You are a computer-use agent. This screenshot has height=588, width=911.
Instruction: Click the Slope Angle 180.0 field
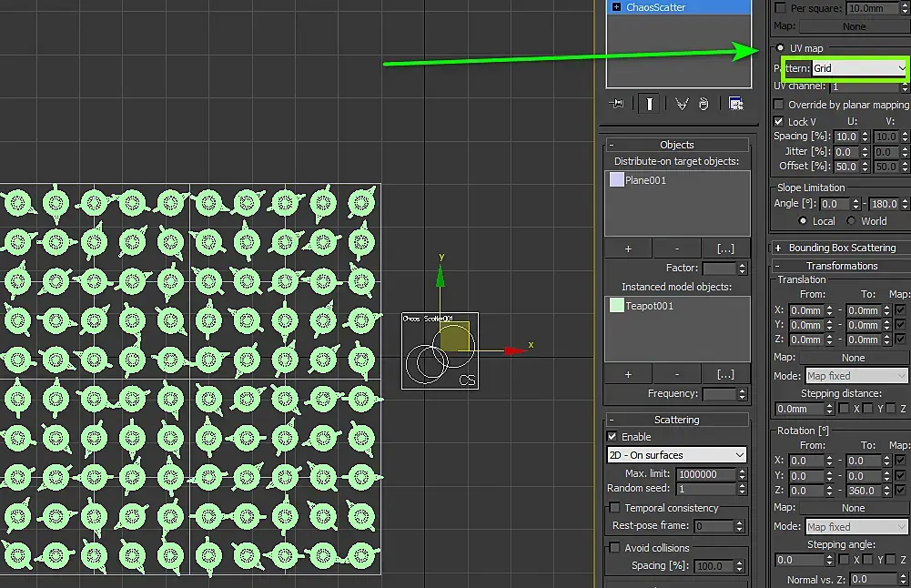(884, 204)
